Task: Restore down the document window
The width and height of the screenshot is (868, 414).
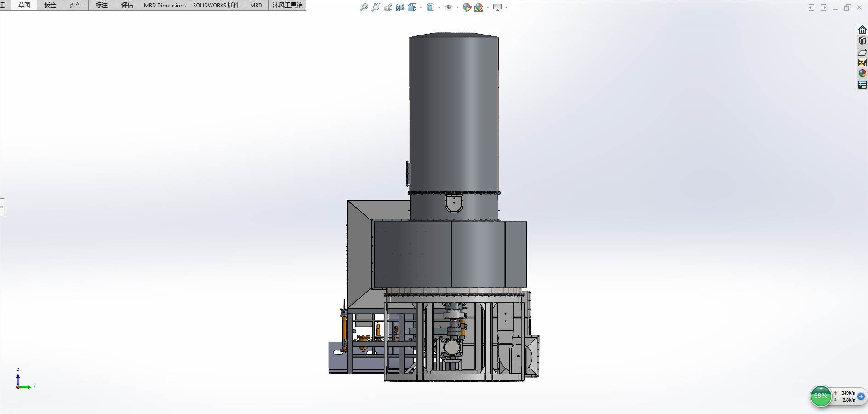Action: (847, 7)
